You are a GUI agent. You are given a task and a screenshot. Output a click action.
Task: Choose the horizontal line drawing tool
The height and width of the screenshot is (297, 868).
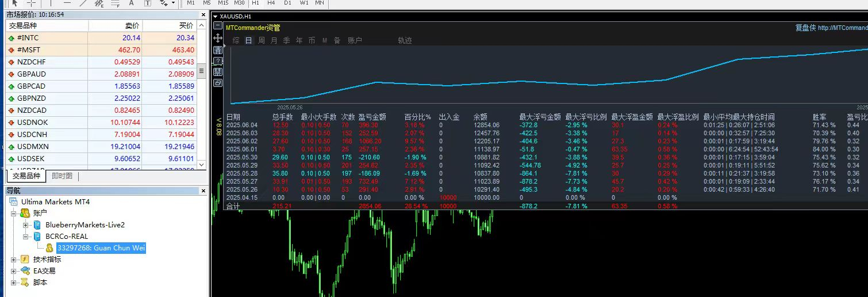click(67, 3)
